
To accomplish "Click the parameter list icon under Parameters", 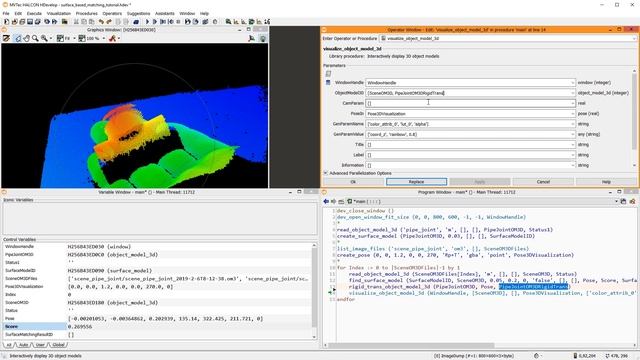I will [328, 74].
